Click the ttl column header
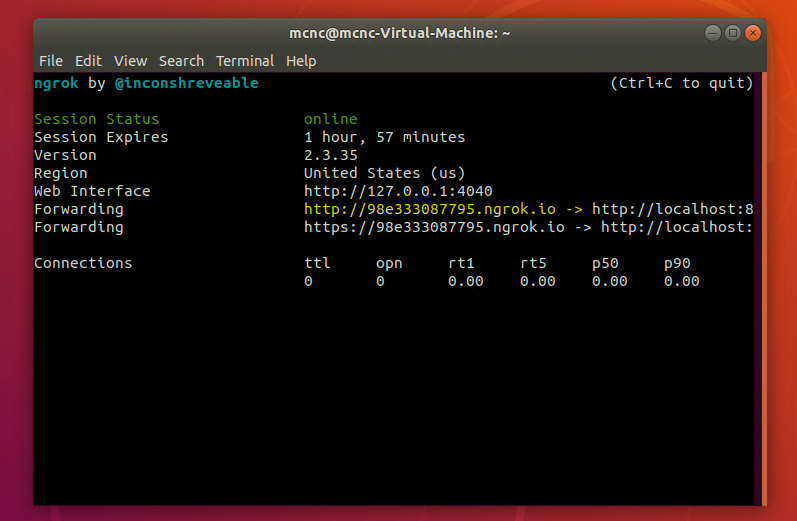 click(317, 263)
